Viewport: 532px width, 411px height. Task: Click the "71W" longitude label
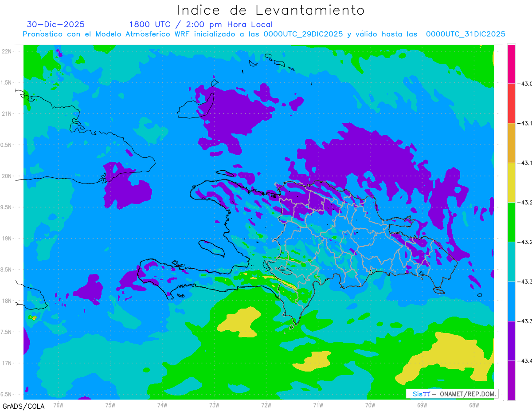(318, 404)
